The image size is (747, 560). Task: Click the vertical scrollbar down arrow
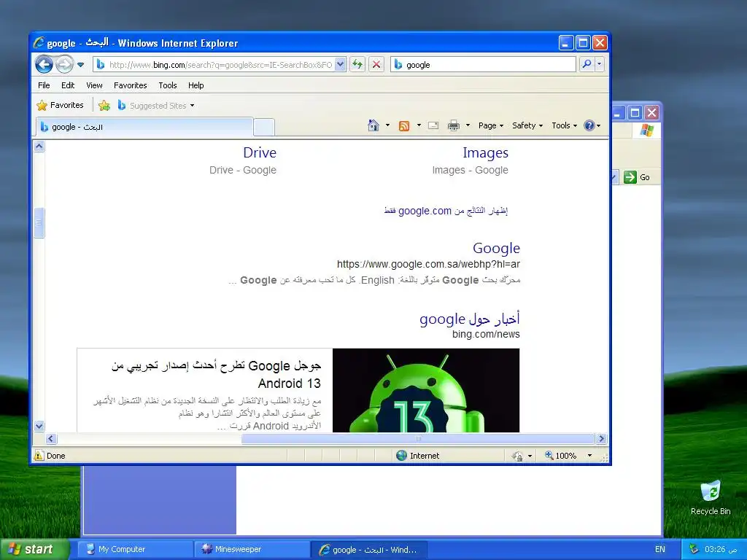point(39,426)
